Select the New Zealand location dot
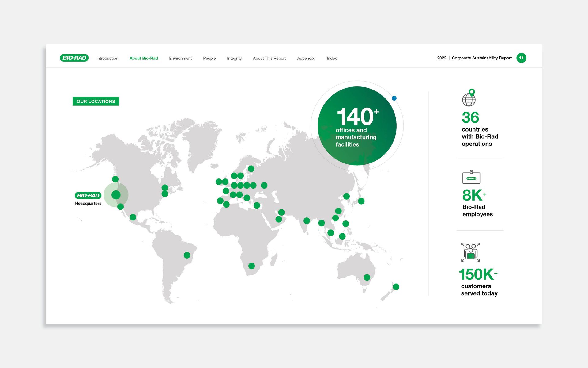Viewport: 588px width, 368px height. click(x=396, y=287)
